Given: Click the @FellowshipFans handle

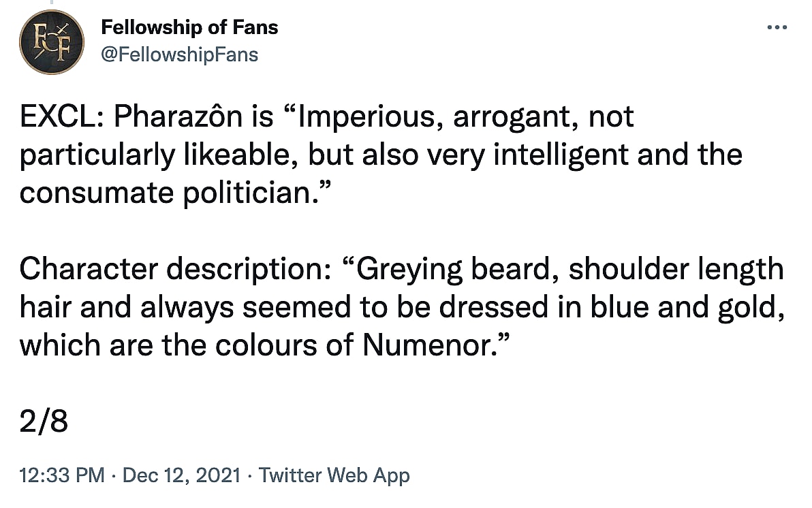Looking at the screenshot, I should pos(179,54).
